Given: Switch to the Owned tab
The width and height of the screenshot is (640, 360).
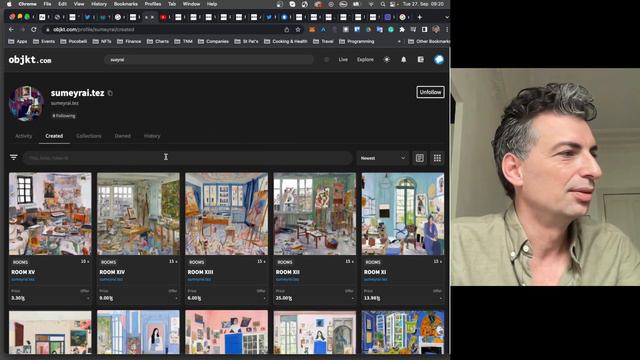Looking at the screenshot, I should 122,136.
